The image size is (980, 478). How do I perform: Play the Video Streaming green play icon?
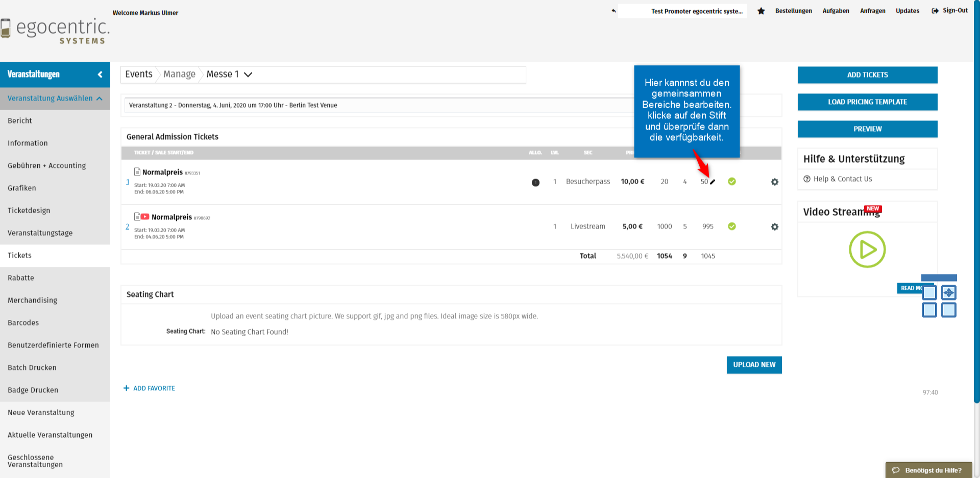point(867,249)
